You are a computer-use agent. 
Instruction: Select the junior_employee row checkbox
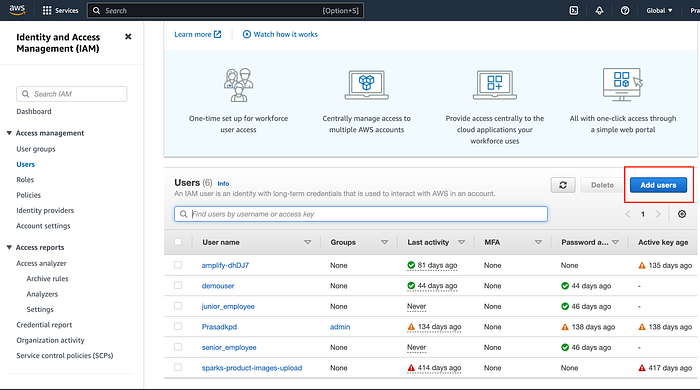click(x=178, y=306)
